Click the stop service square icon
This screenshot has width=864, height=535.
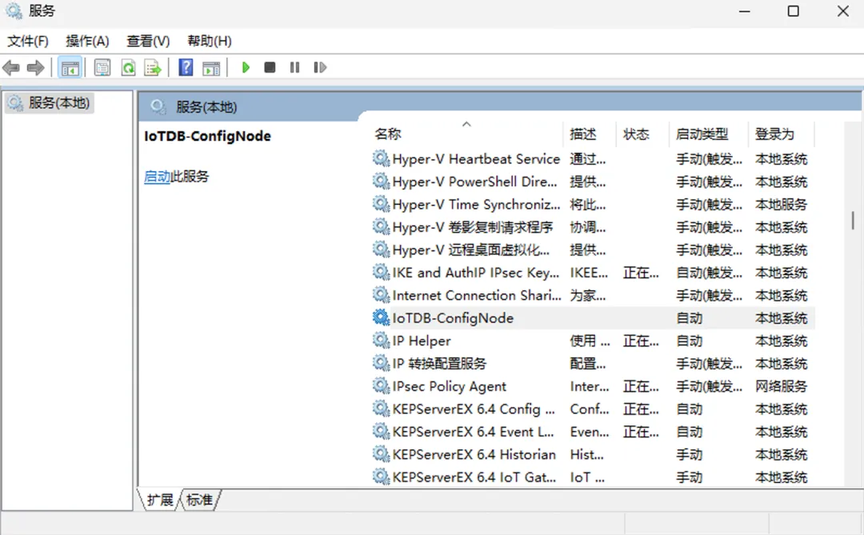(x=269, y=67)
